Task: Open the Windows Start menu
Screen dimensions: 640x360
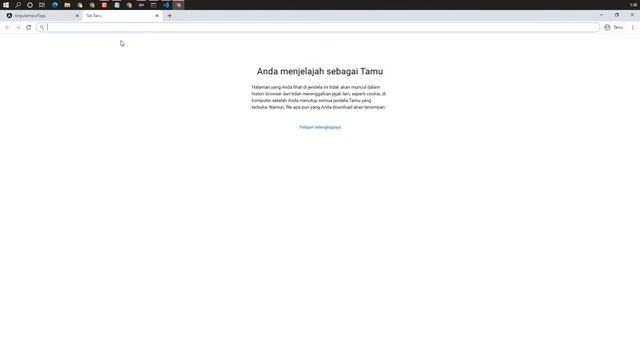Action: 6,5
